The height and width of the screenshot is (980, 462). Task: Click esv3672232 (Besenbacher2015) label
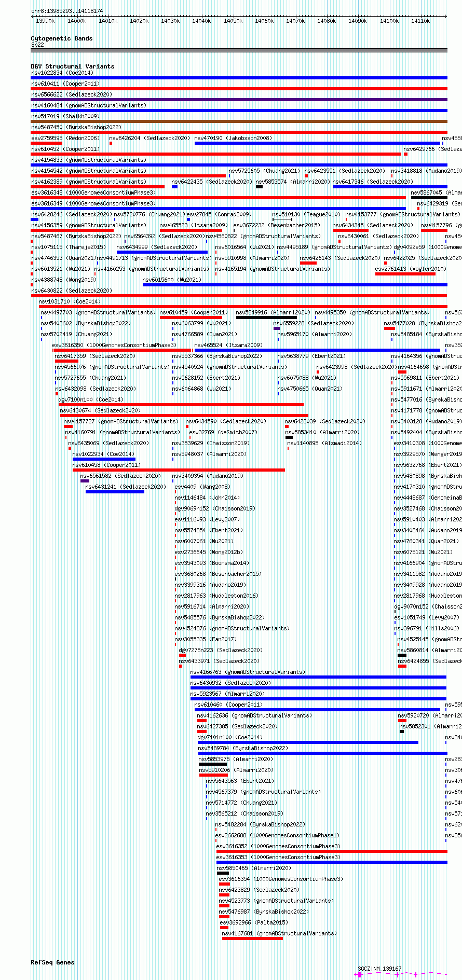pos(277,225)
